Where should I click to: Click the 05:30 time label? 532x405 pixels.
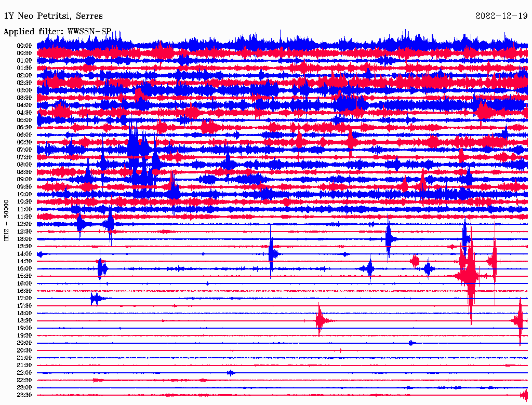24,128
